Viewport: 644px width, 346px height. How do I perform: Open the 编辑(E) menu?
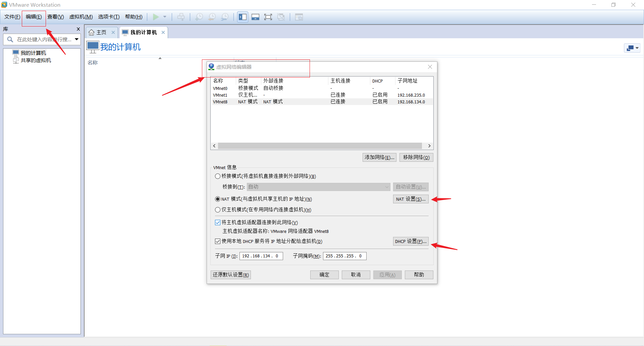pos(34,17)
